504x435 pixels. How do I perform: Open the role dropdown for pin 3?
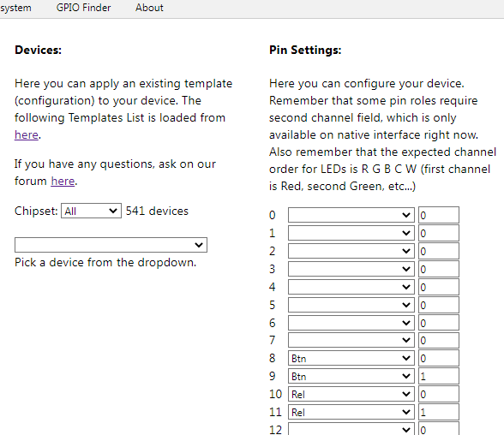(351, 269)
